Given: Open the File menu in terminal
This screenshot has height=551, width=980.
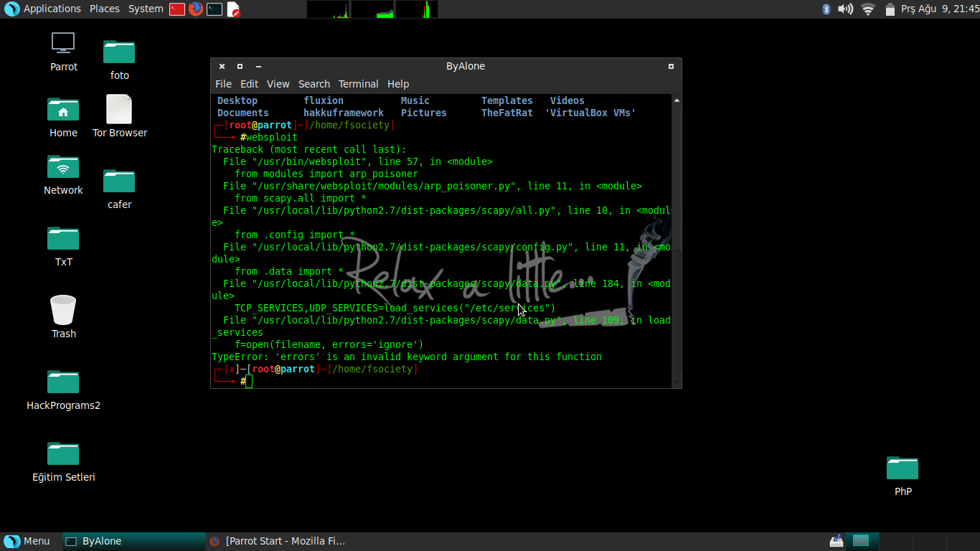Looking at the screenshot, I should coord(223,84).
